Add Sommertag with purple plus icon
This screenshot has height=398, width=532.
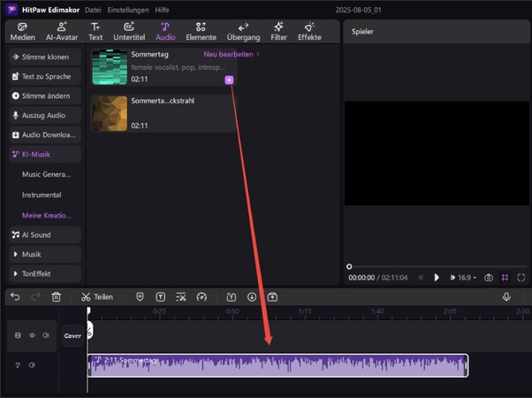229,80
